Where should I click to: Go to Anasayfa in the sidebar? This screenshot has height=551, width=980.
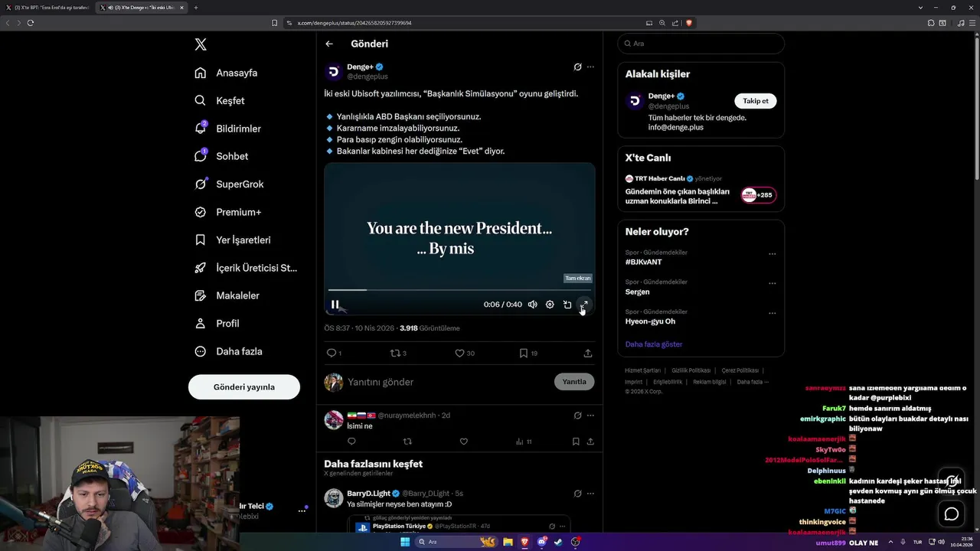(x=226, y=73)
